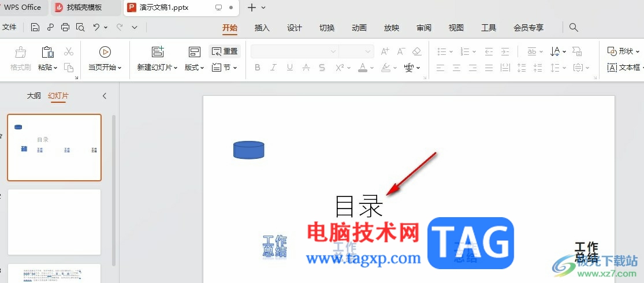644x283 pixels.
Task: Switch to the Insert (插入) tab
Action: click(x=262, y=28)
